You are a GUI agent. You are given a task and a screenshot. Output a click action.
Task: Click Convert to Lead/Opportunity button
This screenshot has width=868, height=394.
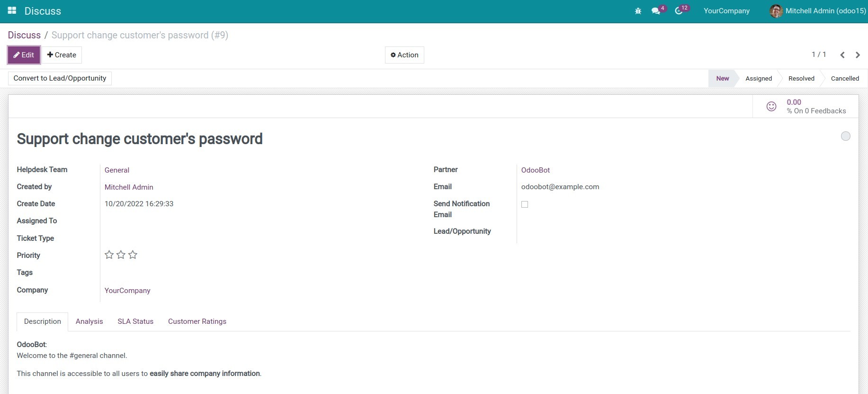60,78
